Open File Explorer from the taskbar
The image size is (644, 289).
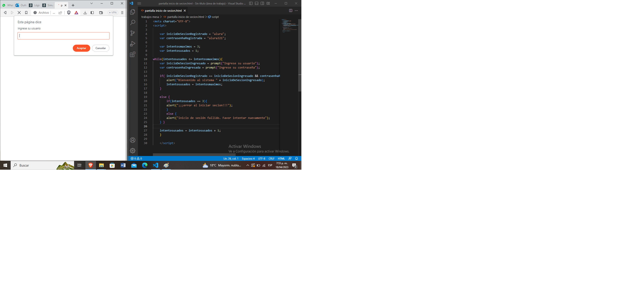click(101, 165)
